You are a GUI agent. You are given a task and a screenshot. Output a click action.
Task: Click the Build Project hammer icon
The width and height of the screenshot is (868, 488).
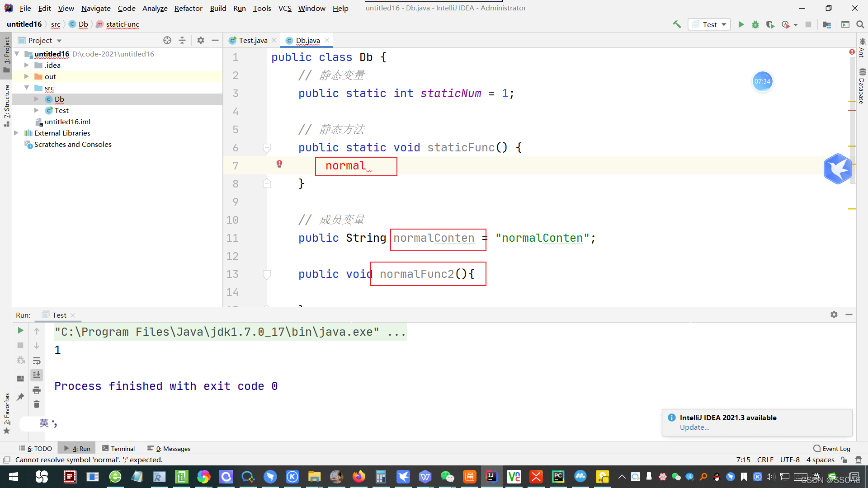tap(677, 24)
